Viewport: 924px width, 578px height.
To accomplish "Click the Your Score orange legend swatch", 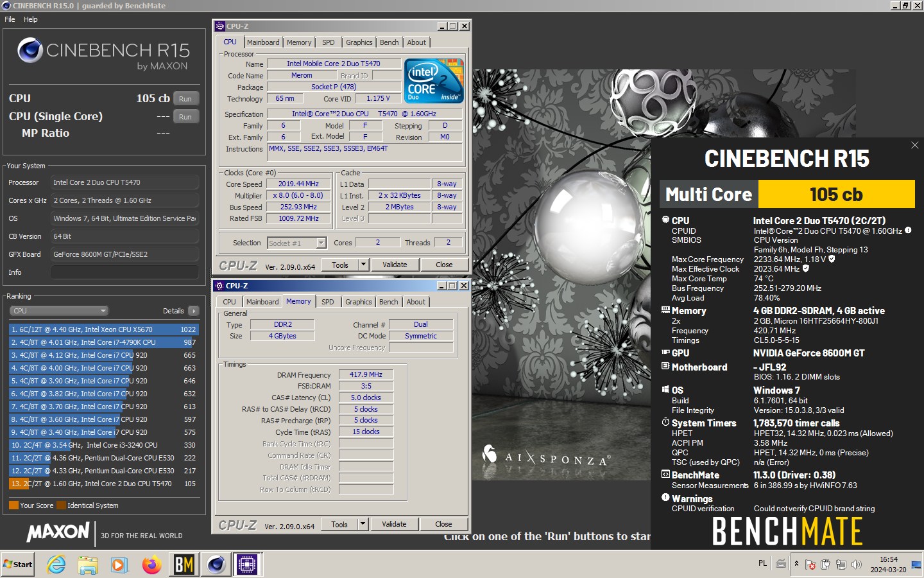I will click(13, 505).
